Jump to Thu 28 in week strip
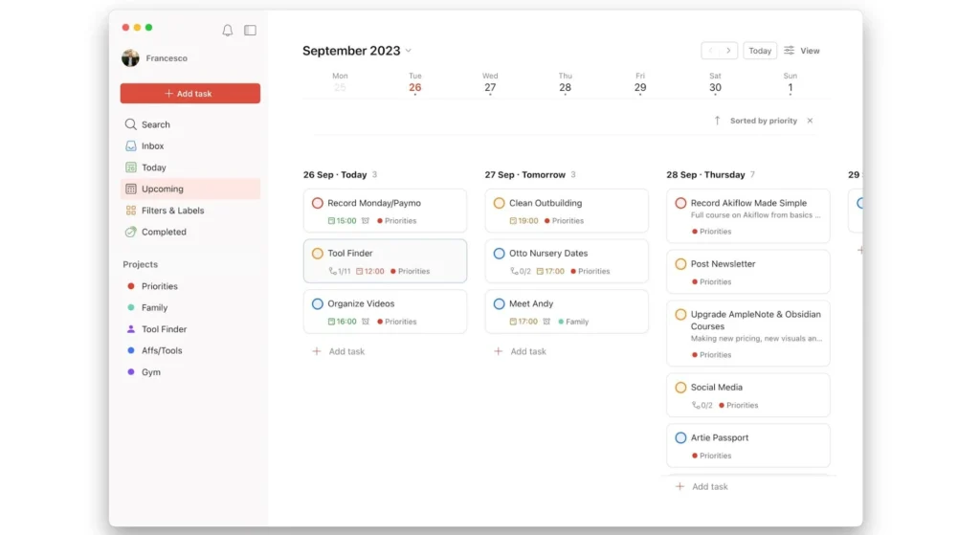980x535 pixels. 565,83
